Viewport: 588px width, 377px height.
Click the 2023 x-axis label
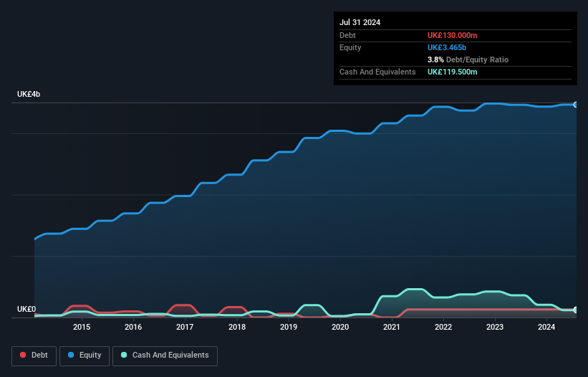(495, 328)
